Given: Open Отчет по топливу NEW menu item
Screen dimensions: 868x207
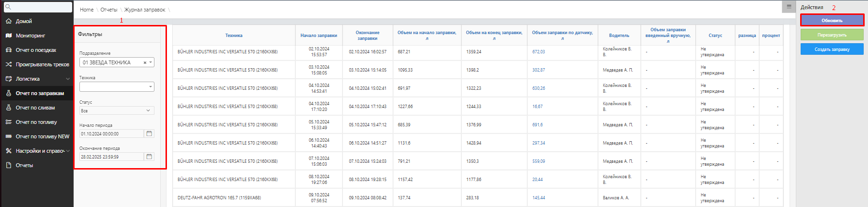Looking at the screenshot, I should tap(42, 136).
